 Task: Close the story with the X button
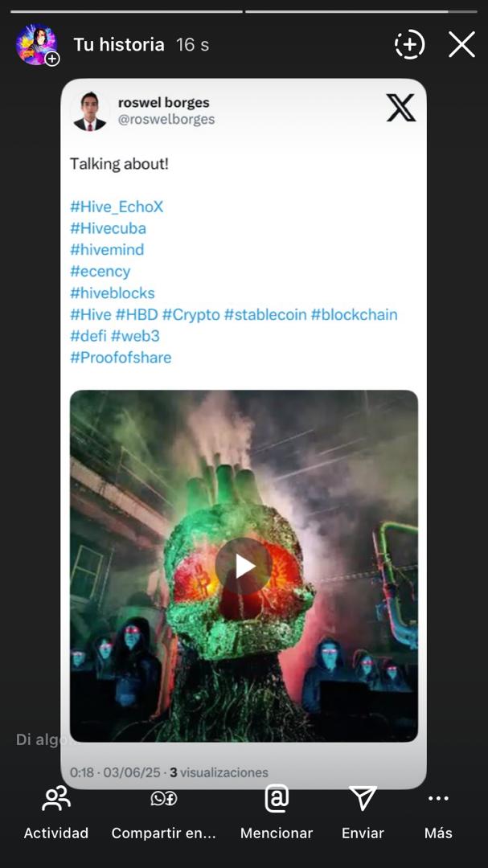click(461, 44)
